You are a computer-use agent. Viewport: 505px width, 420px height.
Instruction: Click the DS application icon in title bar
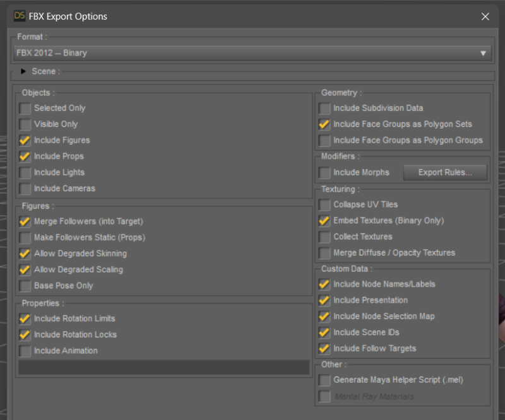coord(19,16)
